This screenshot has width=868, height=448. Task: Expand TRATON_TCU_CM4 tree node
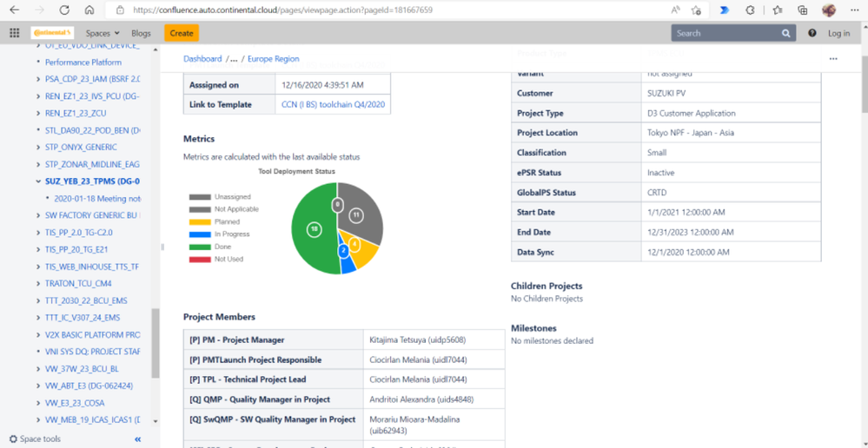[x=37, y=284]
